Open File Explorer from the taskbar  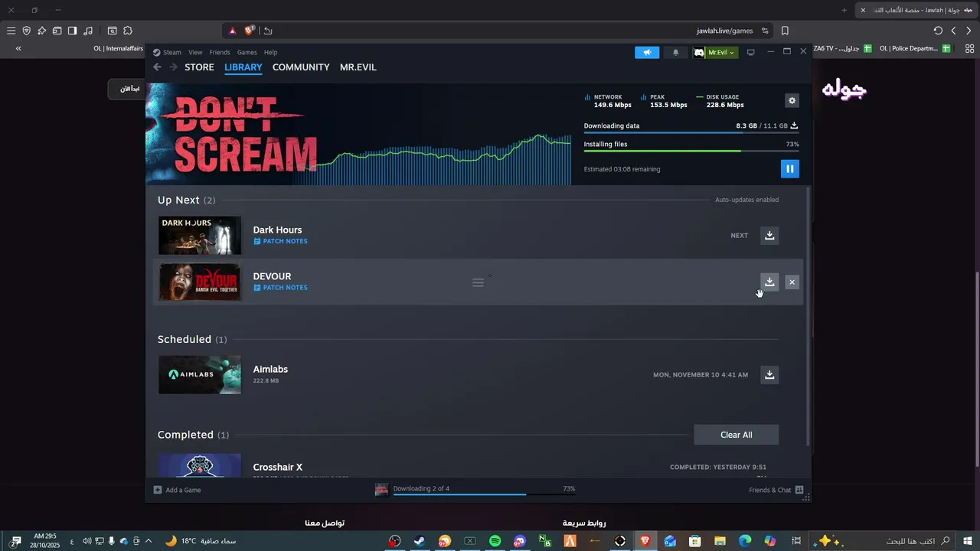click(720, 541)
